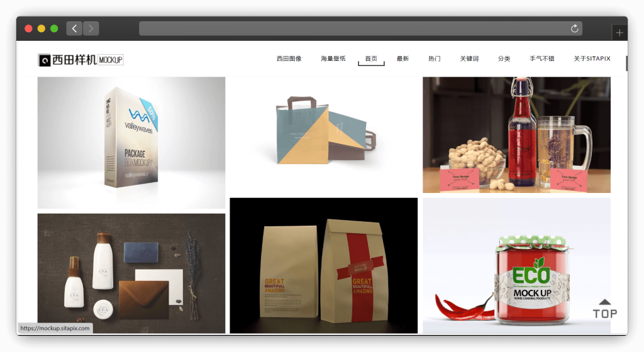Click the 西田样机 MOCKUP site logo
Image resolution: width=644 pixels, height=352 pixels.
pyautogui.click(x=80, y=60)
